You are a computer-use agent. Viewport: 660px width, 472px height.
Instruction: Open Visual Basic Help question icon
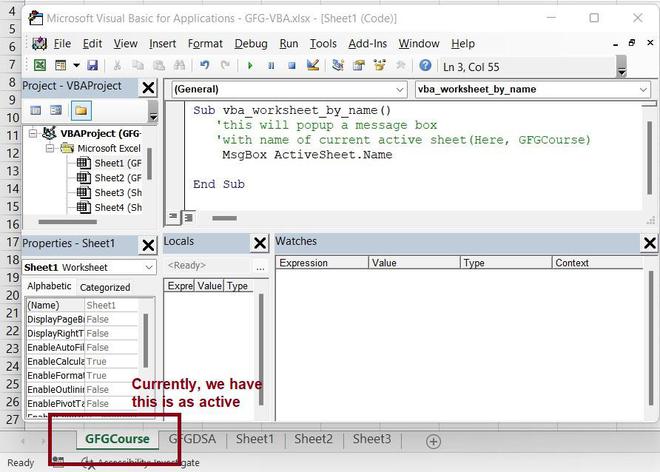(x=426, y=65)
